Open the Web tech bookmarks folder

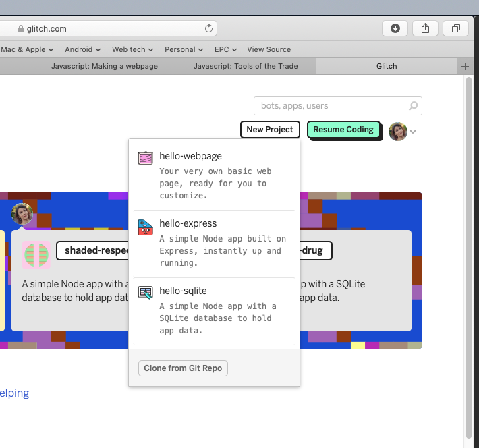pos(133,49)
